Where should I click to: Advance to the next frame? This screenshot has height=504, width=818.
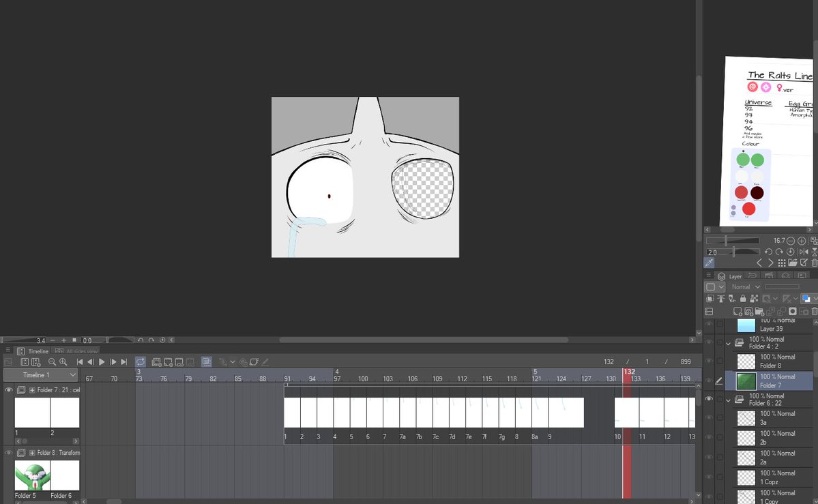113,361
